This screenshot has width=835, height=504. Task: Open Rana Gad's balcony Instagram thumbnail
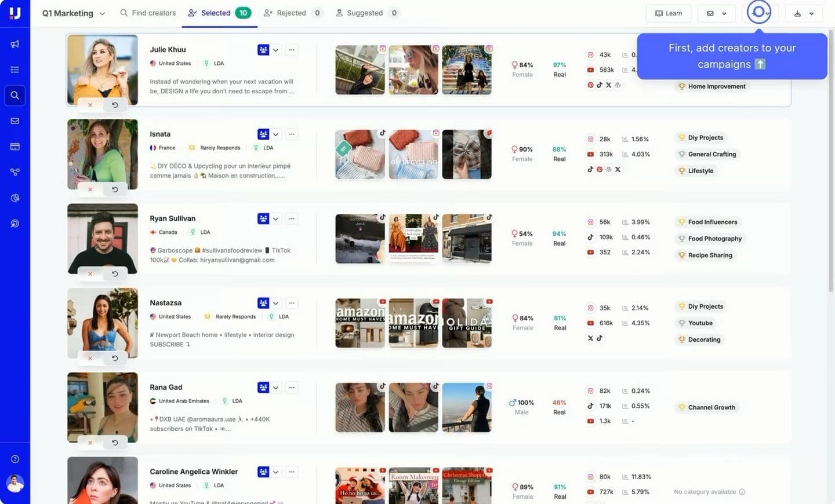point(467,408)
